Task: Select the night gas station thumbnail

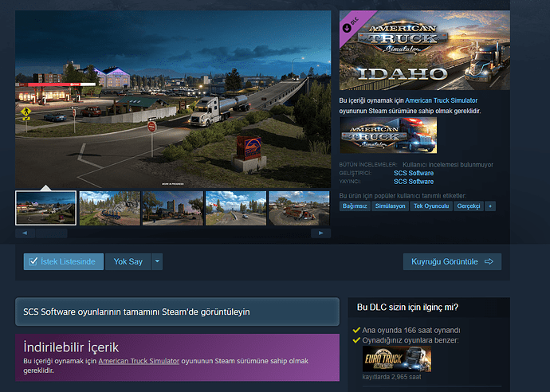Action: pos(45,208)
